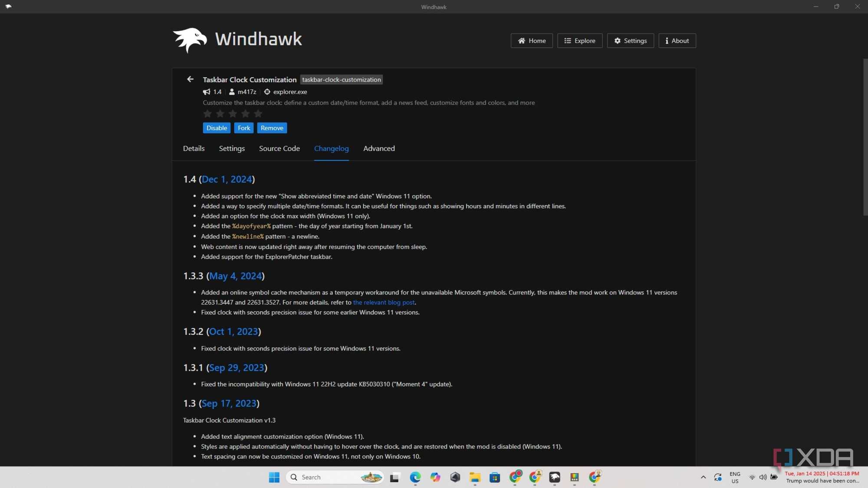
Task: Open the relevant blog post link
Action: click(384, 302)
